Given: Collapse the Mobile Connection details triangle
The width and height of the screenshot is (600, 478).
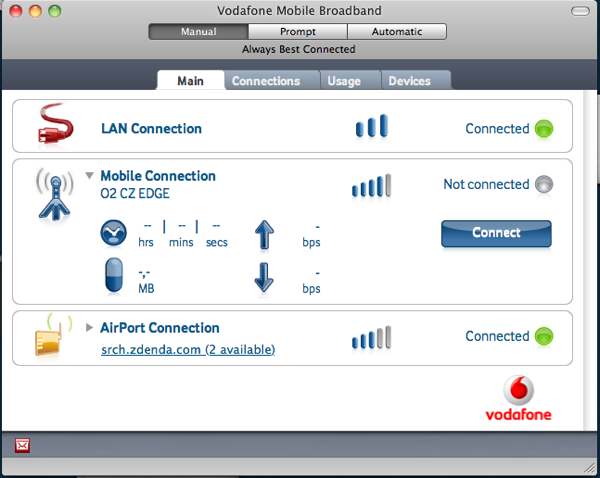Looking at the screenshot, I should point(89,176).
